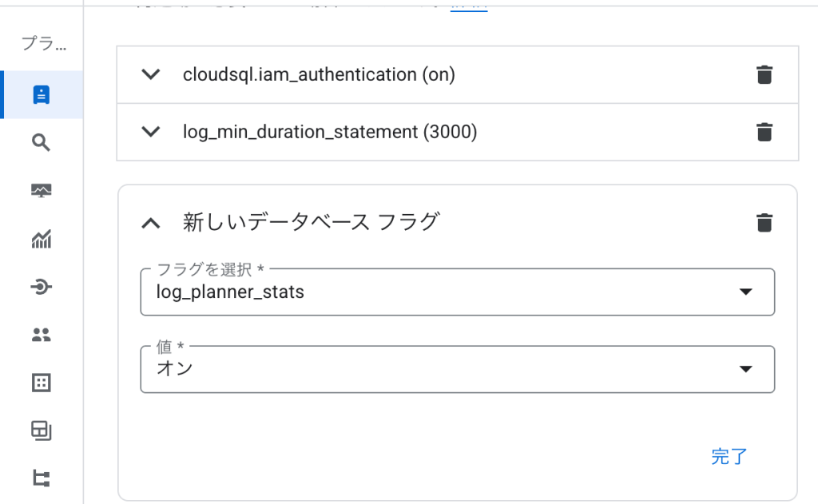
Task: Open the 値 dropdown set to オン
Action: point(458,369)
